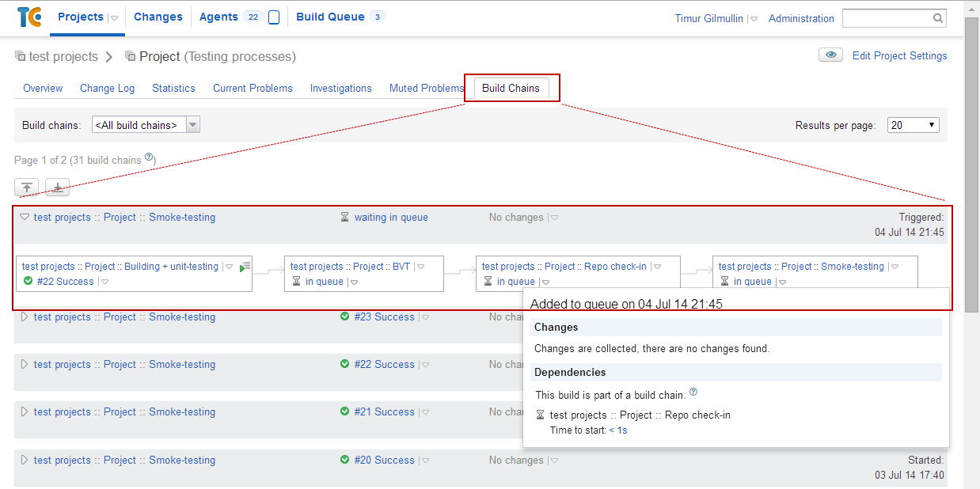Open the Current Problems tab
The width and height of the screenshot is (980, 489).
tap(253, 88)
